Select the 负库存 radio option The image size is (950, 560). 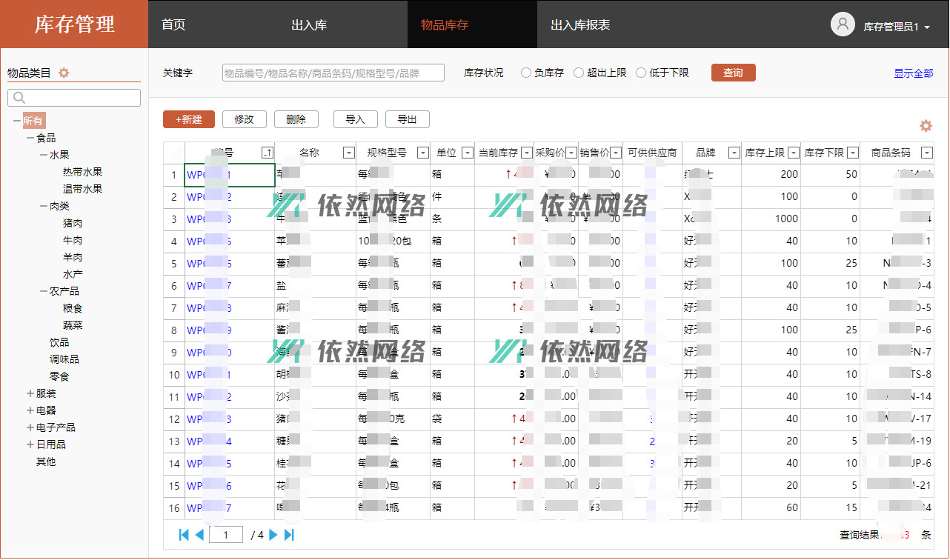[526, 73]
